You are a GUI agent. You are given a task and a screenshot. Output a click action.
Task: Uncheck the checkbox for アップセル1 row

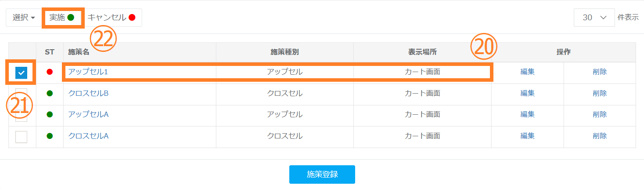[x=21, y=73]
